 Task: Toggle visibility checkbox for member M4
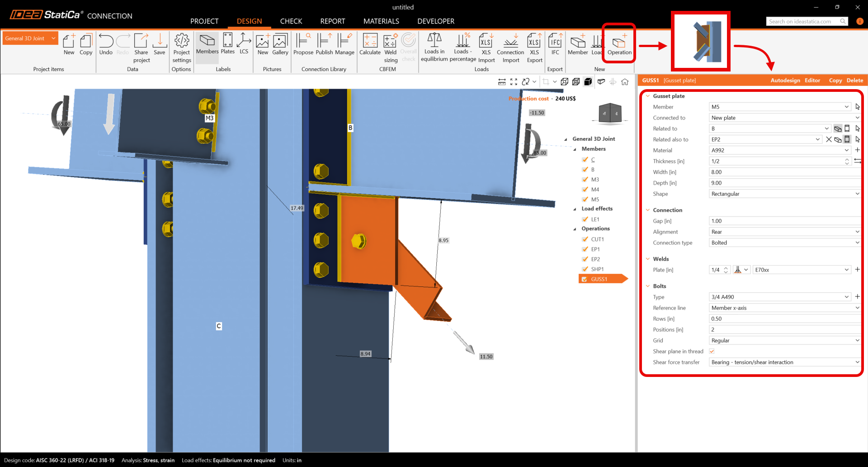(x=585, y=190)
